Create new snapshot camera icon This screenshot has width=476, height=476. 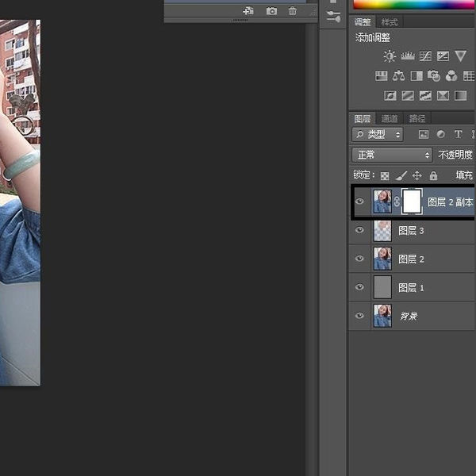[271, 11]
